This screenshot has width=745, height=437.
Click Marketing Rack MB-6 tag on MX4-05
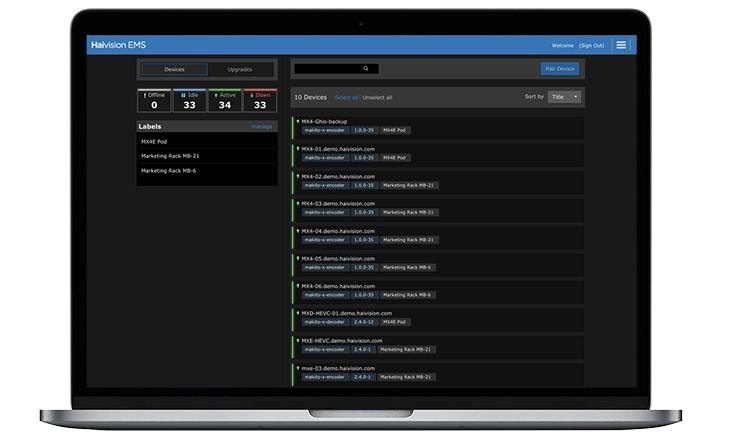pyautogui.click(x=407, y=267)
